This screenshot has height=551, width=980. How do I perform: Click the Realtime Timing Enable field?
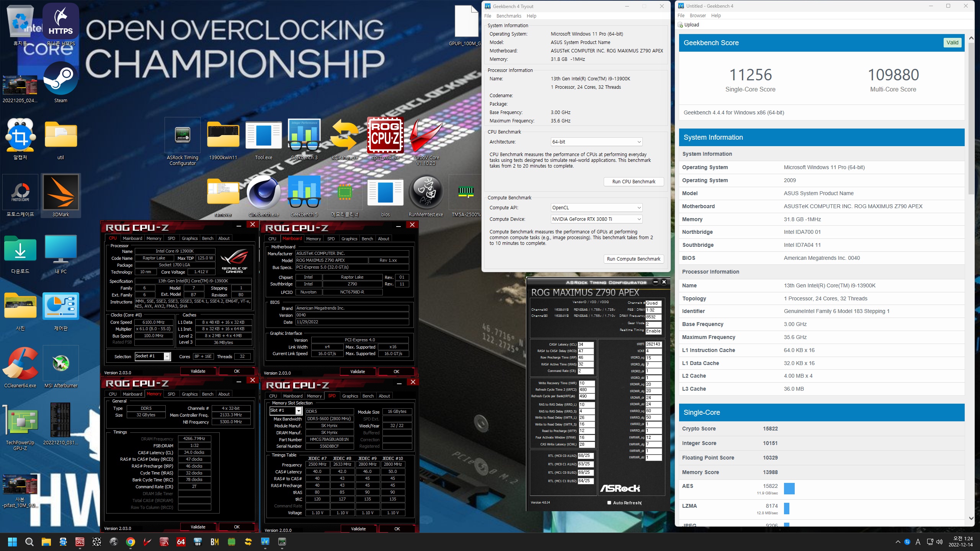(653, 331)
